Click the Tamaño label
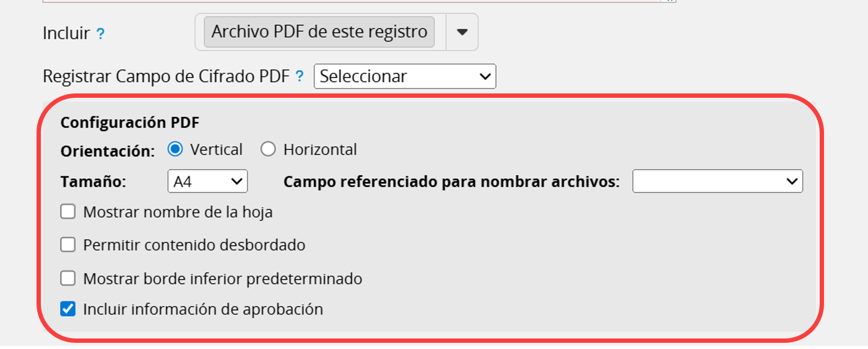This screenshot has height=349, width=868. (93, 182)
